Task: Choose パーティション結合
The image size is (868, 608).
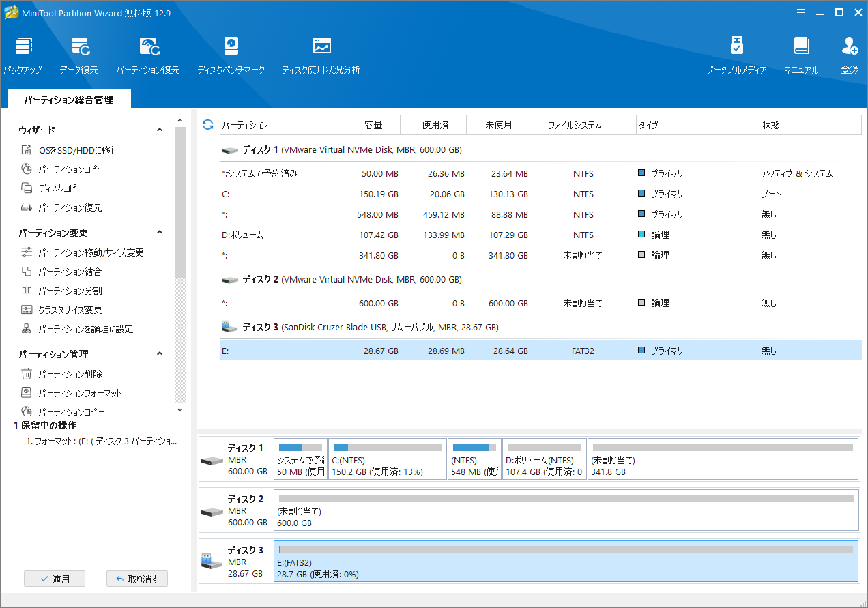Action: (61, 272)
